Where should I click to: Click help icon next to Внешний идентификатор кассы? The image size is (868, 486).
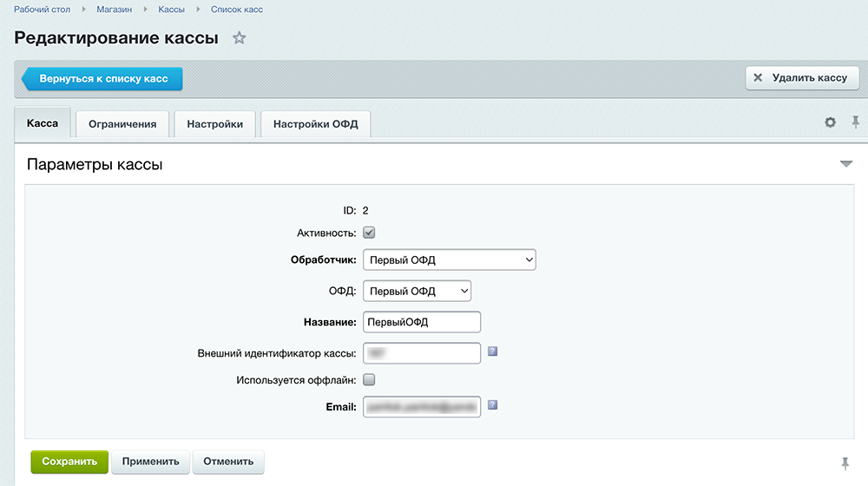coord(492,351)
